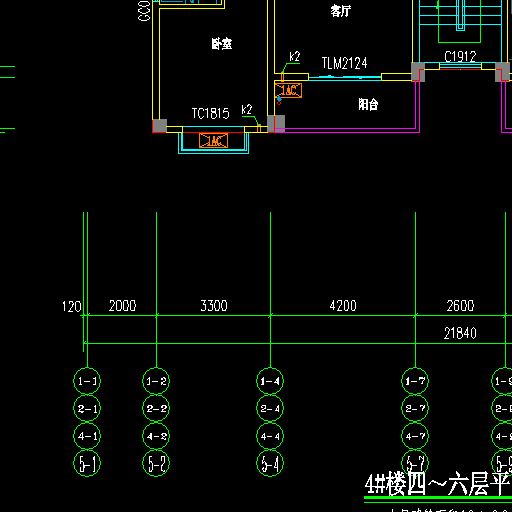Image resolution: width=512 pixels, height=512 pixels.
Task: Select the 2-2 axis bubble
Action: click(156, 408)
